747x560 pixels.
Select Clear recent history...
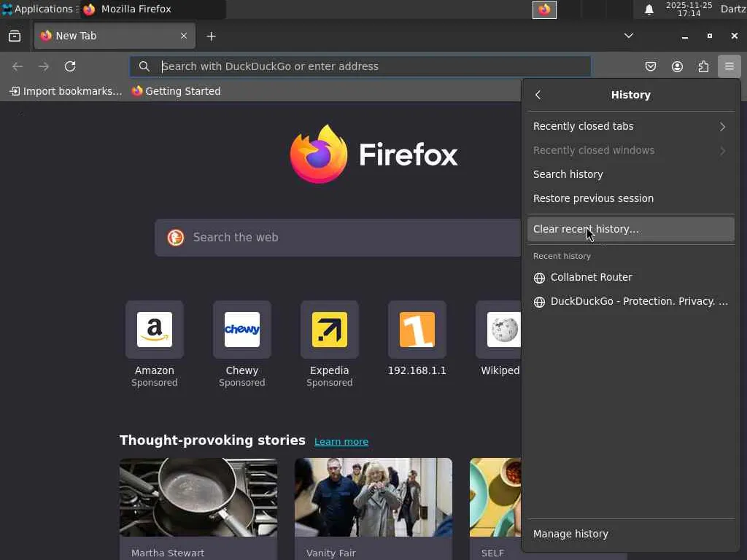tap(631, 229)
